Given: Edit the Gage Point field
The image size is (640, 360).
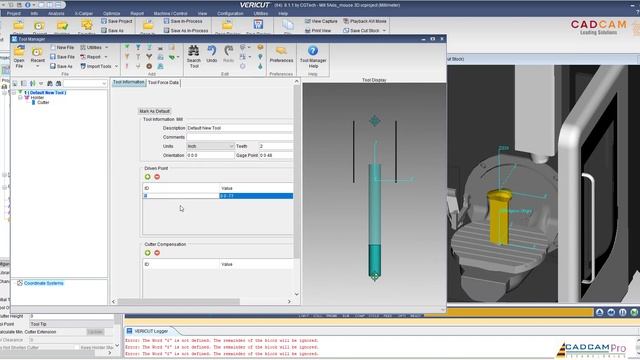Looking at the screenshot, I should point(276,156).
